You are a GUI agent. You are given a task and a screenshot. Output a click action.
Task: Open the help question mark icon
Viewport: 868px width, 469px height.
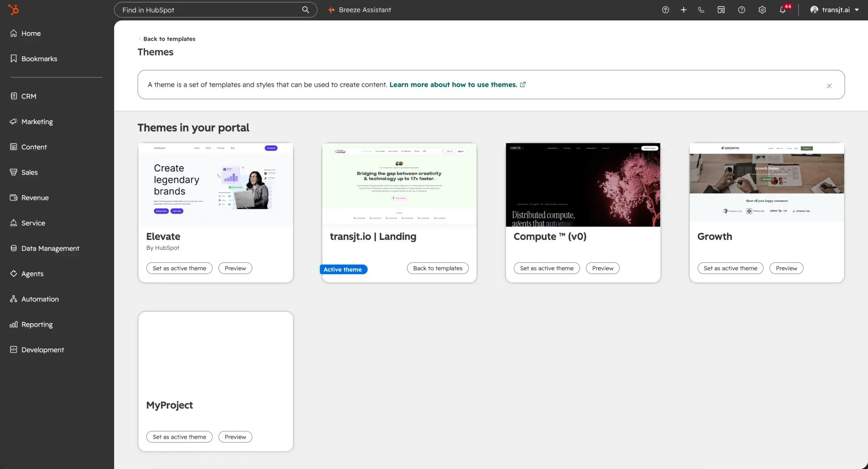pyautogui.click(x=742, y=10)
